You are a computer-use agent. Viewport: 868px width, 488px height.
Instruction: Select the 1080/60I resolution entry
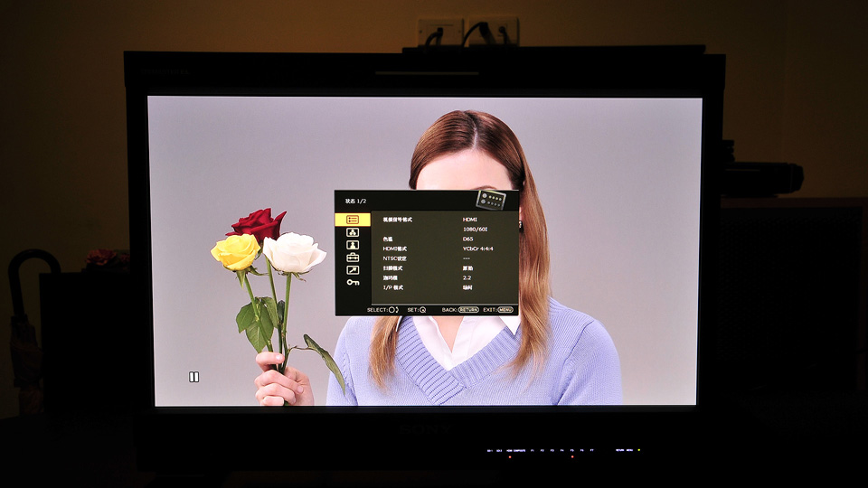click(x=475, y=229)
